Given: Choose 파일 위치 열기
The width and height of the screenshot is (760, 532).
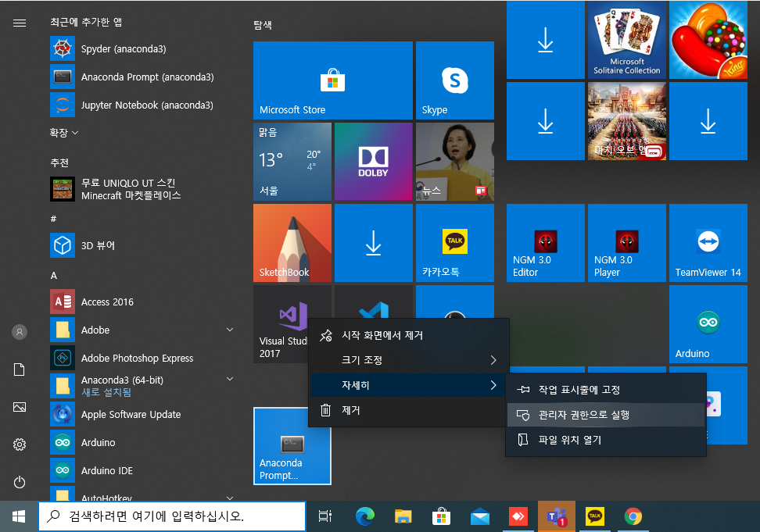Looking at the screenshot, I should click(x=606, y=440).
